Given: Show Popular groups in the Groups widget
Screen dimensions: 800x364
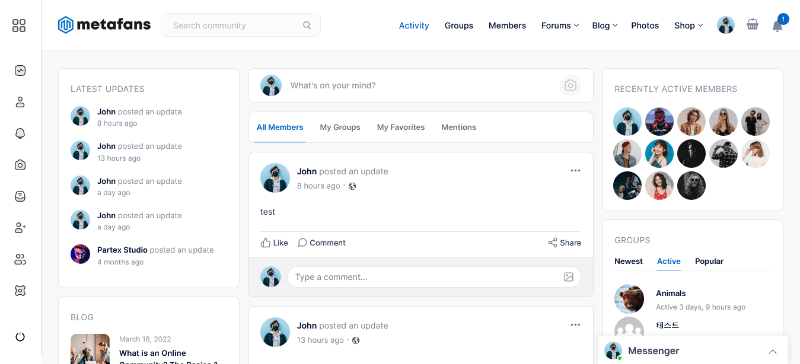Looking at the screenshot, I should [x=709, y=261].
